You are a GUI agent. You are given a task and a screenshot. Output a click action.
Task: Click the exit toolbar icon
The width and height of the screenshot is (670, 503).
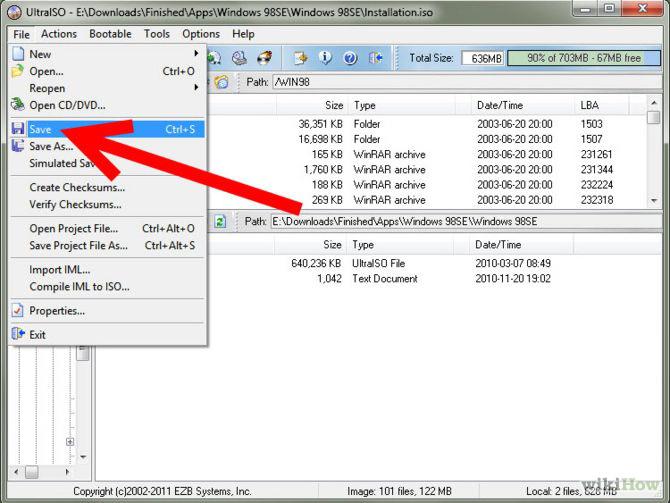coord(376,58)
